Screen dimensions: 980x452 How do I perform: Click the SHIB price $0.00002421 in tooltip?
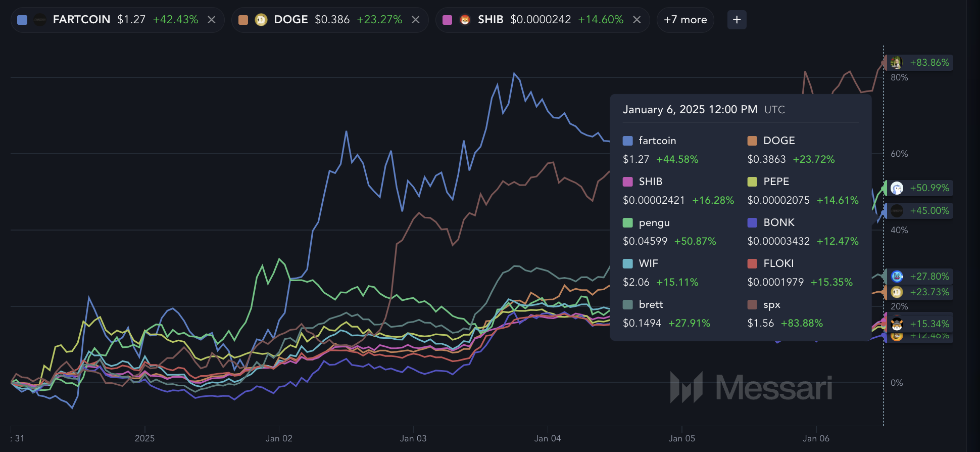[654, 200]
